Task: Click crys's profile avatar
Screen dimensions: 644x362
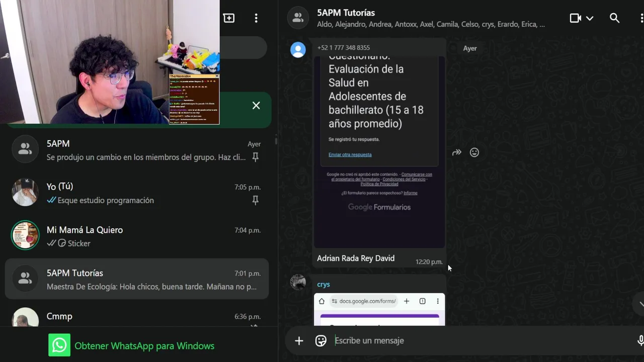Action: pyautogui.click(x=298, y=282)
